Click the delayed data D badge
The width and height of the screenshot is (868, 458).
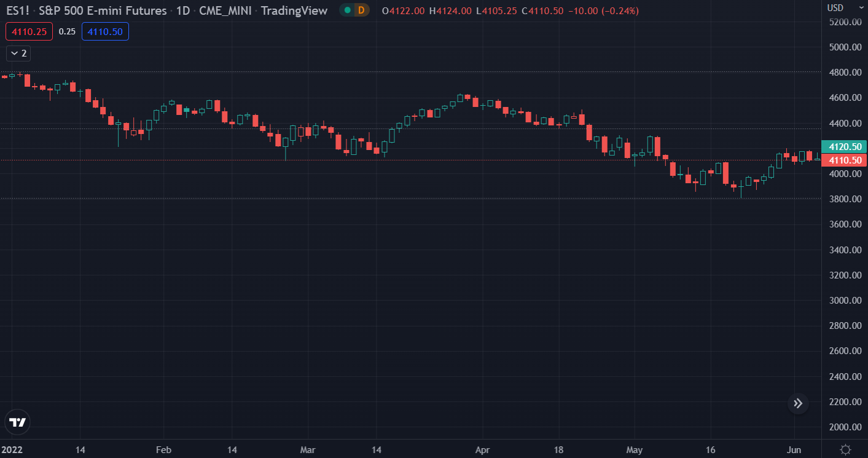[x=361, y=10]
